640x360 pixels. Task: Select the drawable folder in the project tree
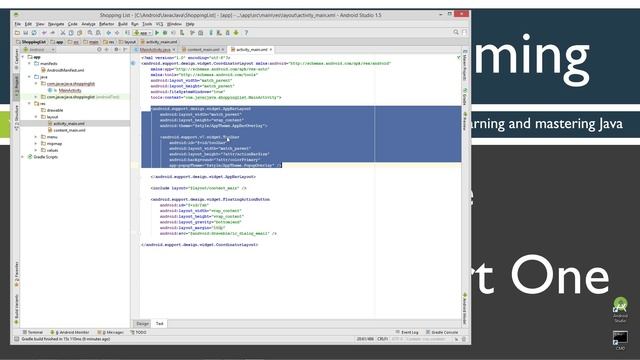click(52, 110)
